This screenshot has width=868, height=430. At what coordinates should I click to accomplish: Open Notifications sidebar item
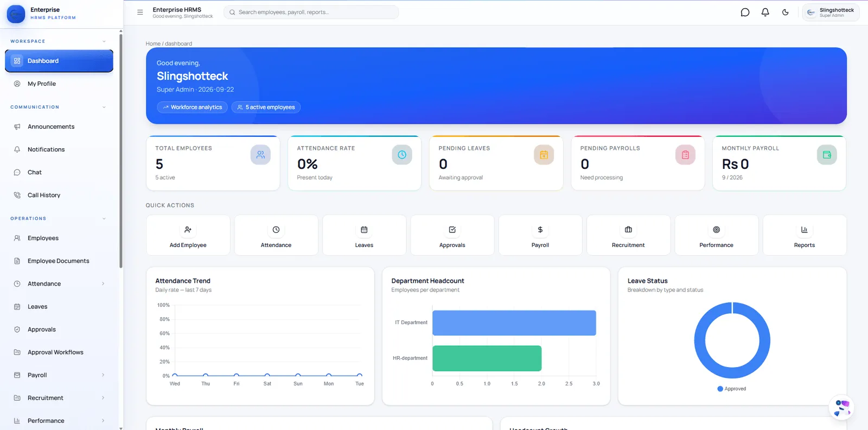[59, 149]
